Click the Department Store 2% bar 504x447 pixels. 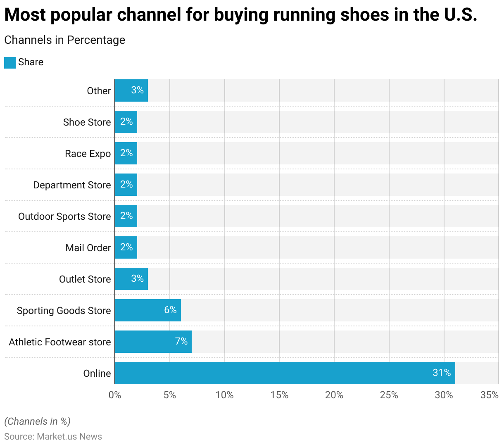coord(126,185)
